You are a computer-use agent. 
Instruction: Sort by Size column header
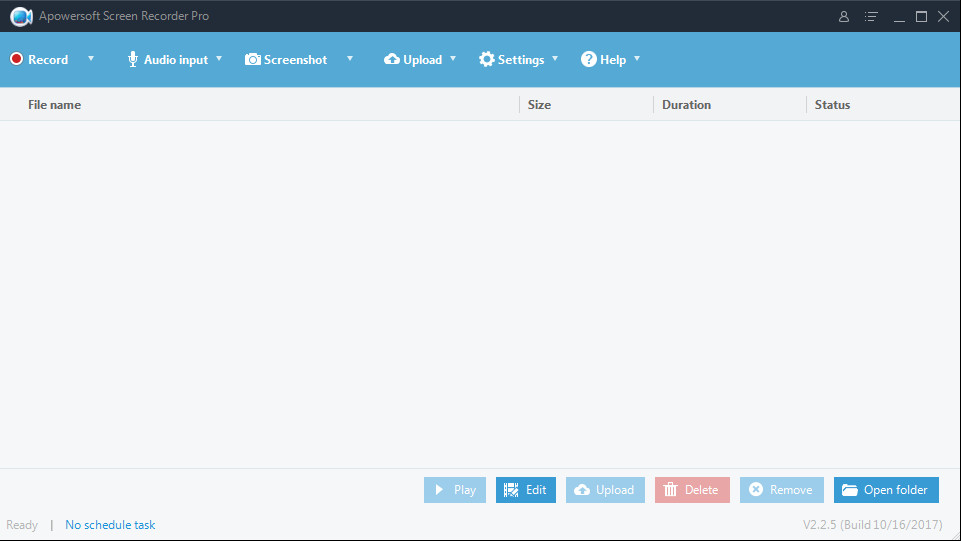tap(539, 105)
